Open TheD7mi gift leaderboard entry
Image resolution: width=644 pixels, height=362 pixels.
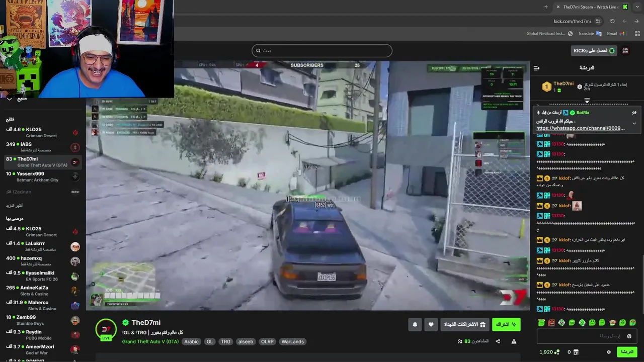pos(558,86)
